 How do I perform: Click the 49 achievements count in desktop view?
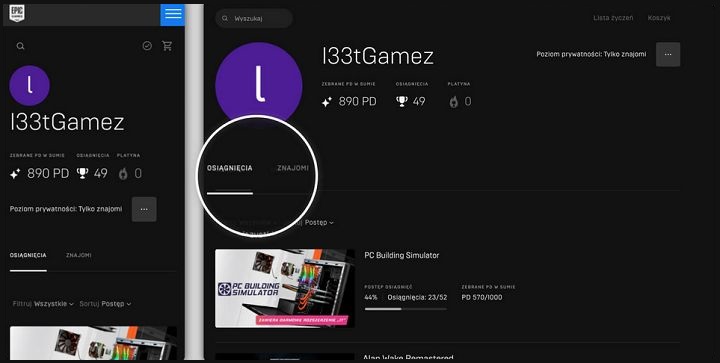pos(419,101)
